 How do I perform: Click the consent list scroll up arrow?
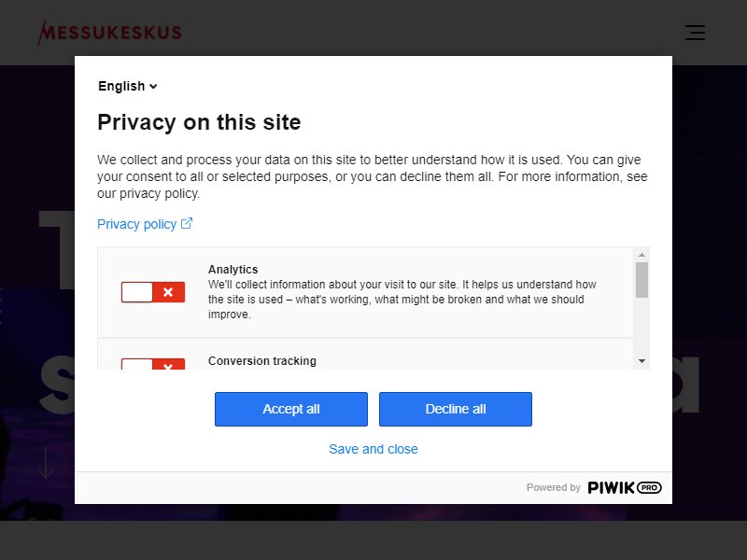641,255
